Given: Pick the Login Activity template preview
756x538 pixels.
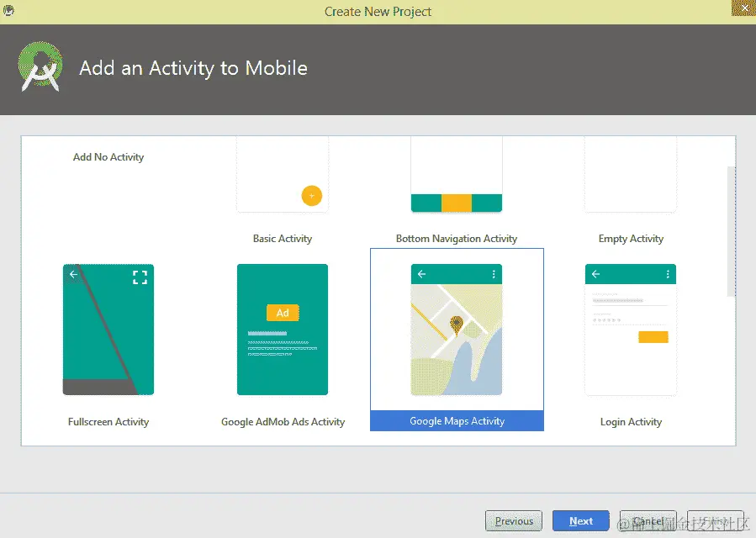Looking at the screenshot, I should coord(631,330).
